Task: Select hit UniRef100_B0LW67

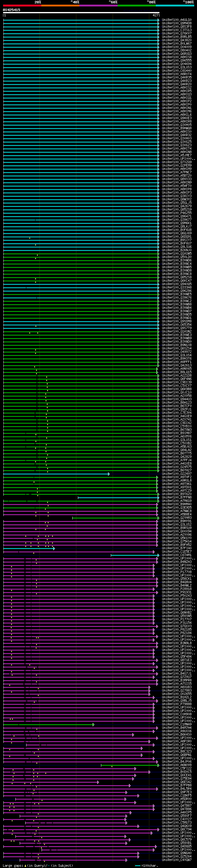Action: click(177, 43)
